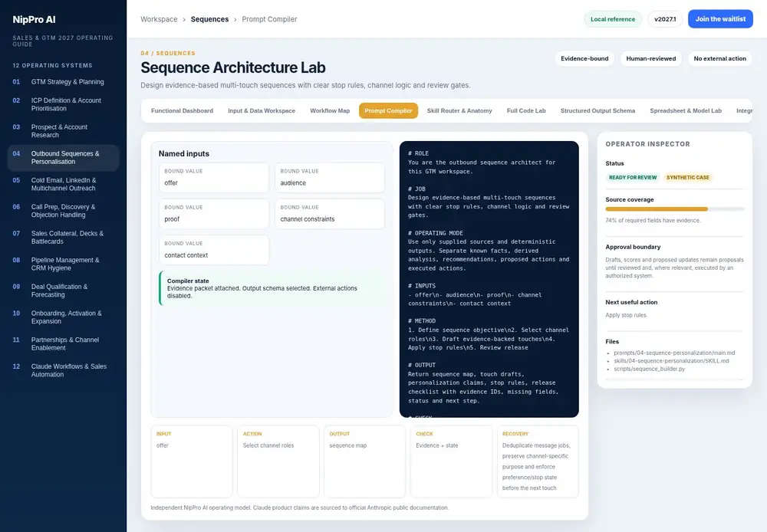The width and height of the screenshot is (767, 532).
Task: Click the # ROLE prompt heading
Action: coord(418,153)
